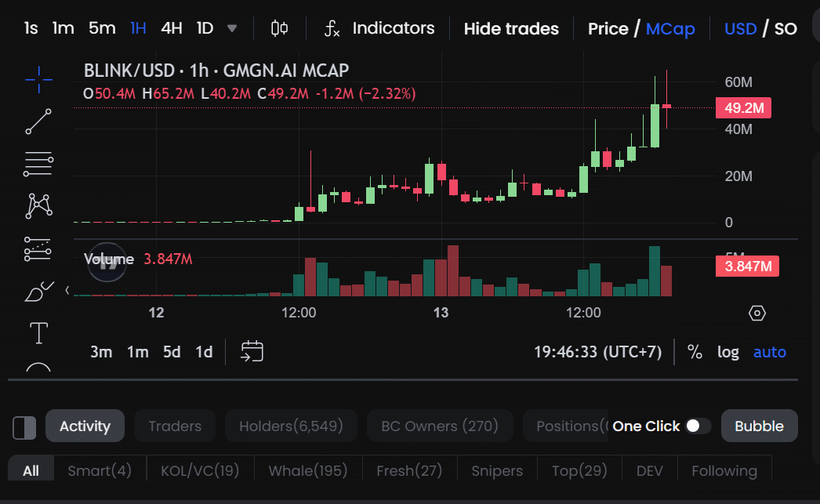The width and height of the screenshot is (820, 504).
Task: Click the Bubble button
Action: coord(759,426)
